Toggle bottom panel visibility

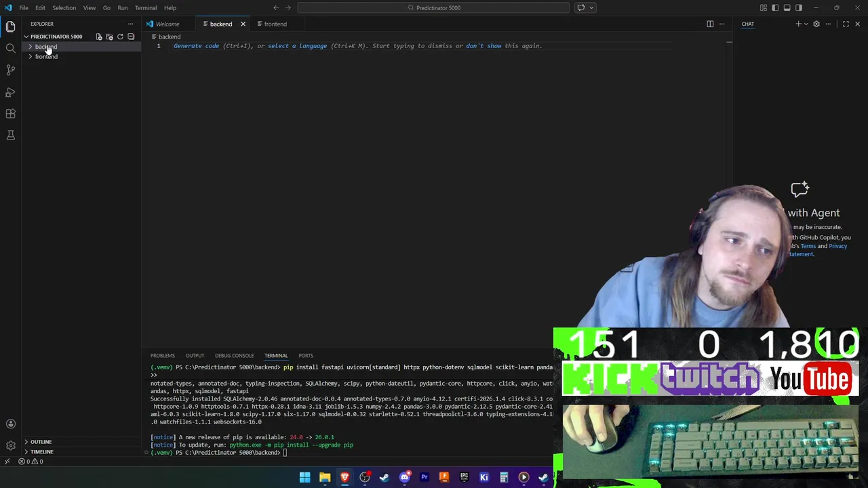click(x=787, y=7)
